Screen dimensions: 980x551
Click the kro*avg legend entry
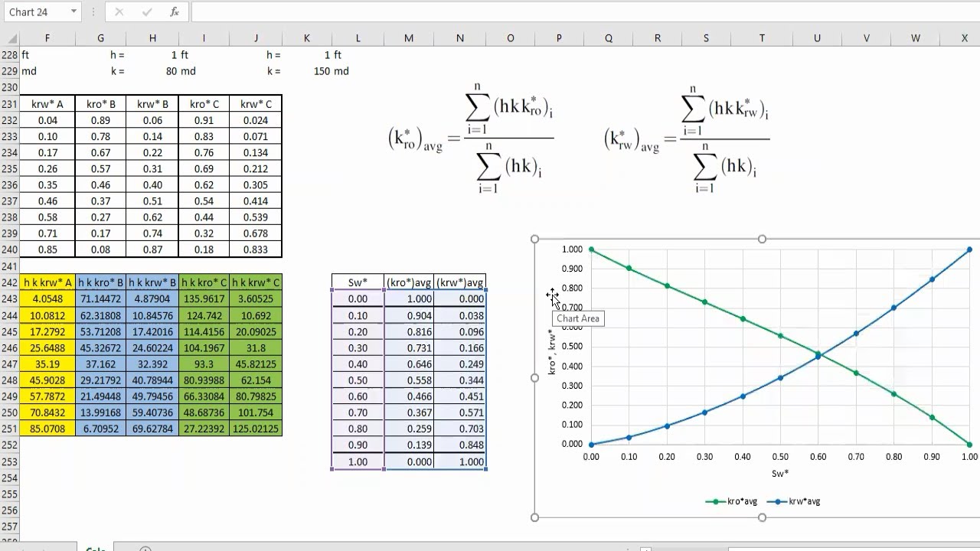point(732,501)
